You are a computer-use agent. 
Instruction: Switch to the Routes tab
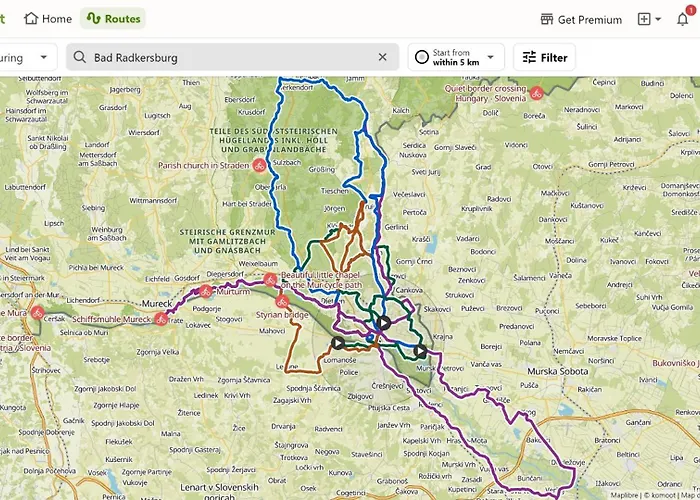click(x=113, y=19)
